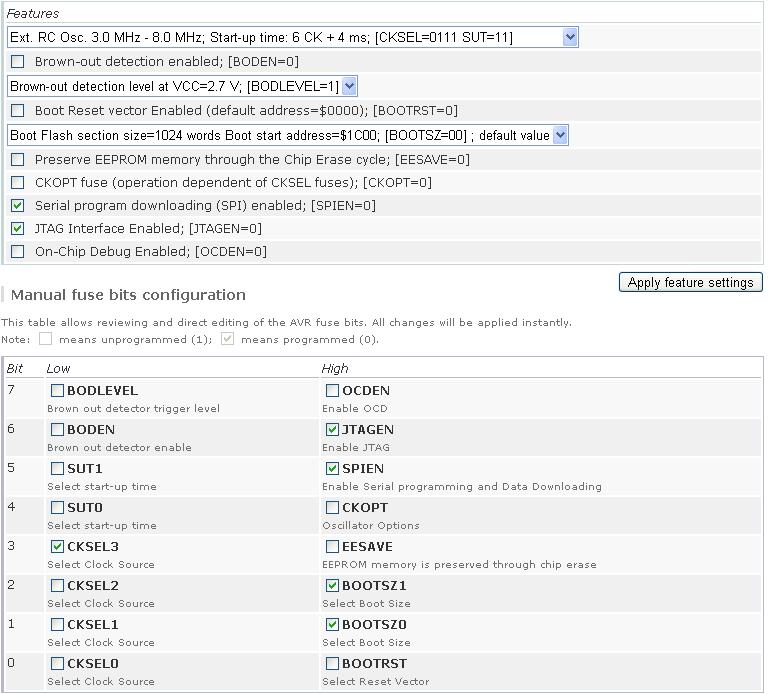Click Apply feature settings button

click(x=690, y=283)
